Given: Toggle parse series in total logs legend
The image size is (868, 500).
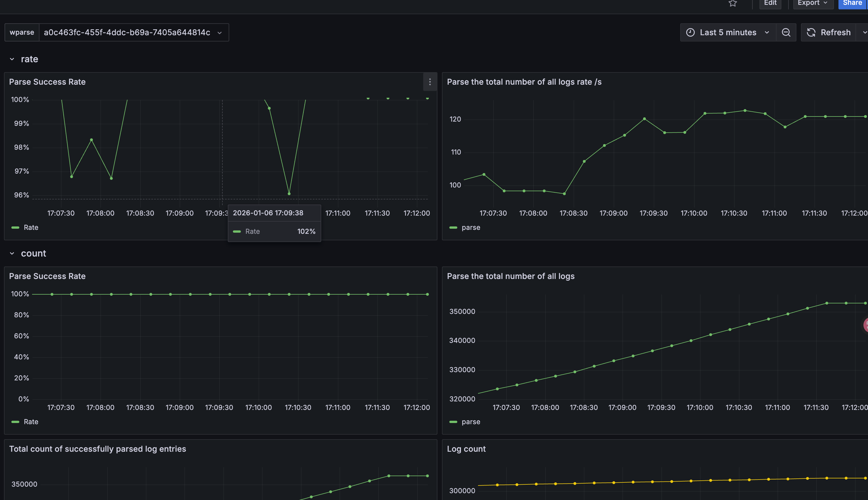Looking at the screenshot, I should pos(471,422).
